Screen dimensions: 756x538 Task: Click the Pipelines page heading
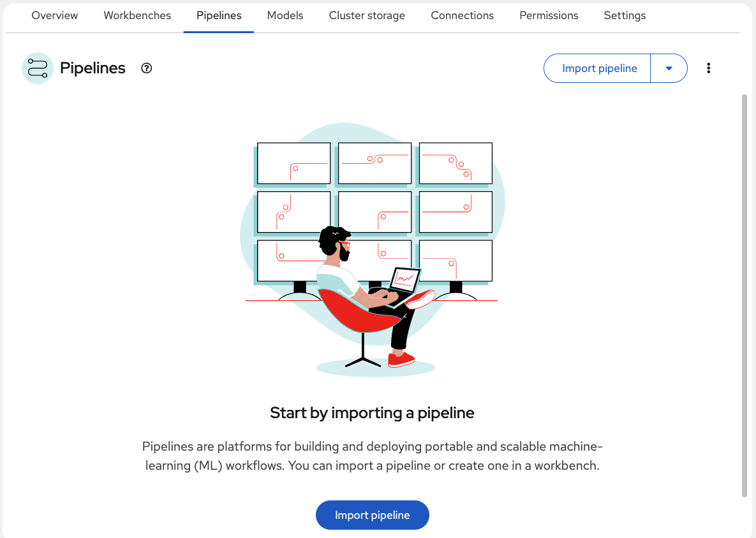coord(93,68)
